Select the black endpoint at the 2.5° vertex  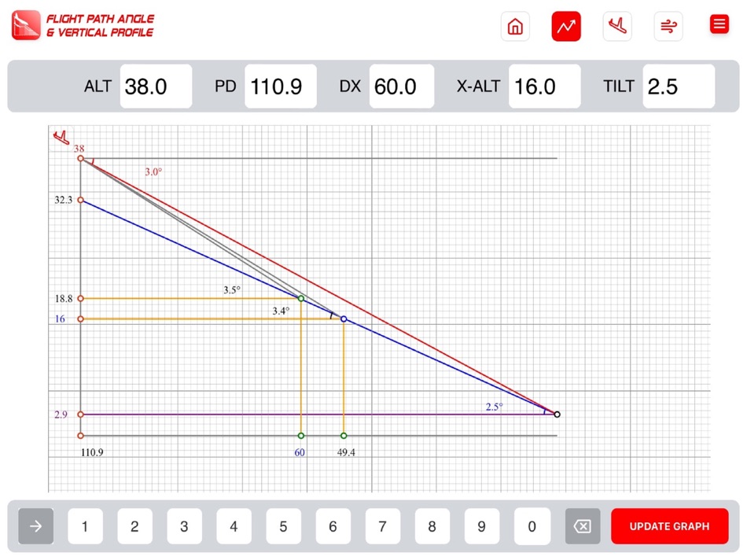click(557, 414)
